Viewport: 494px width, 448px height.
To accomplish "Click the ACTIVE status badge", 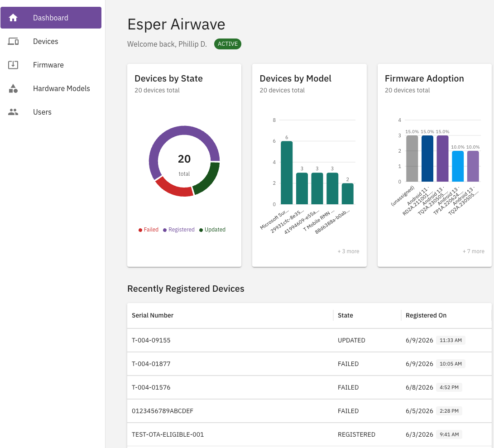I will (227, 44).
